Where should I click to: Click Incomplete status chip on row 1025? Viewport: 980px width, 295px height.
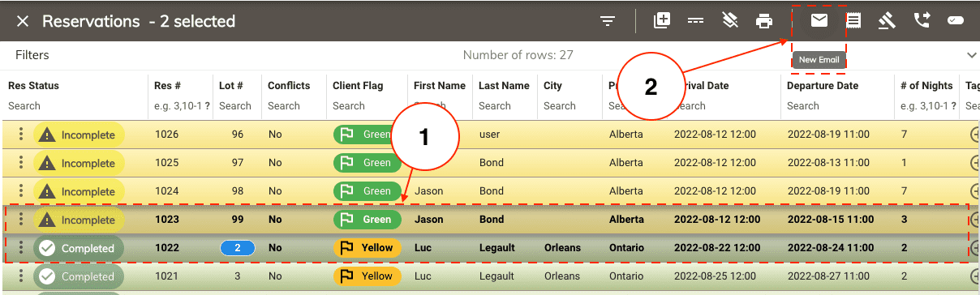[x=79, y=164]
